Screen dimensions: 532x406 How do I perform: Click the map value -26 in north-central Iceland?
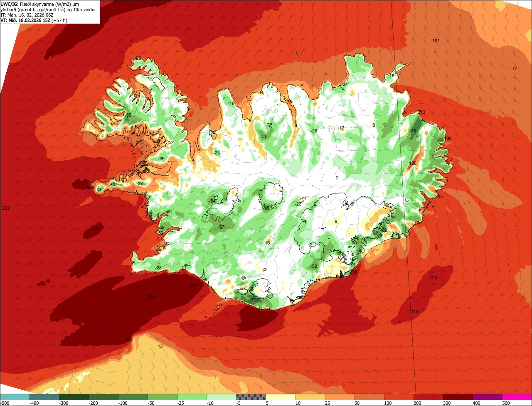point(314,131)
